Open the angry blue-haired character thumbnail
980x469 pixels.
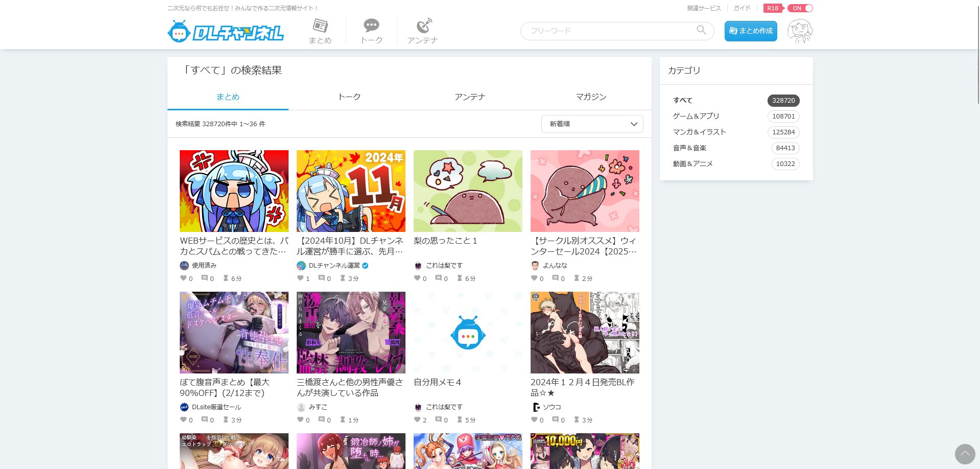point(234,191)
